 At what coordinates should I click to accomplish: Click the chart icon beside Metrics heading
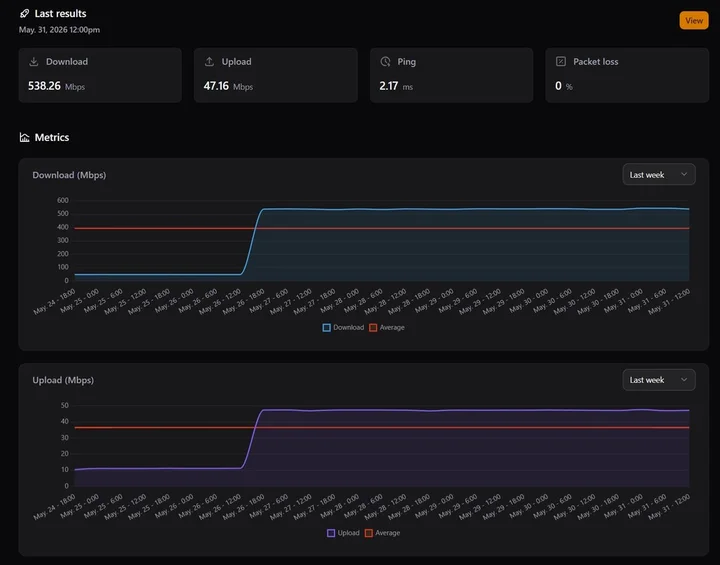24,137
